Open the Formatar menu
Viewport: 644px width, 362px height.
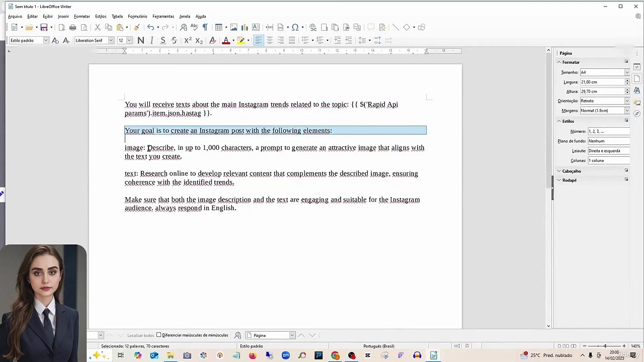tap(82, 16)
